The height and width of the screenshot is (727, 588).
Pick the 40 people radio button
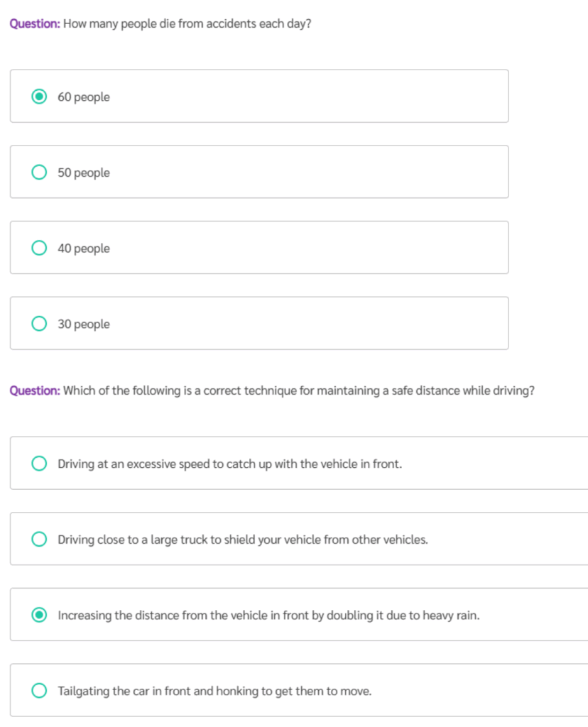[x=40, y=248]
